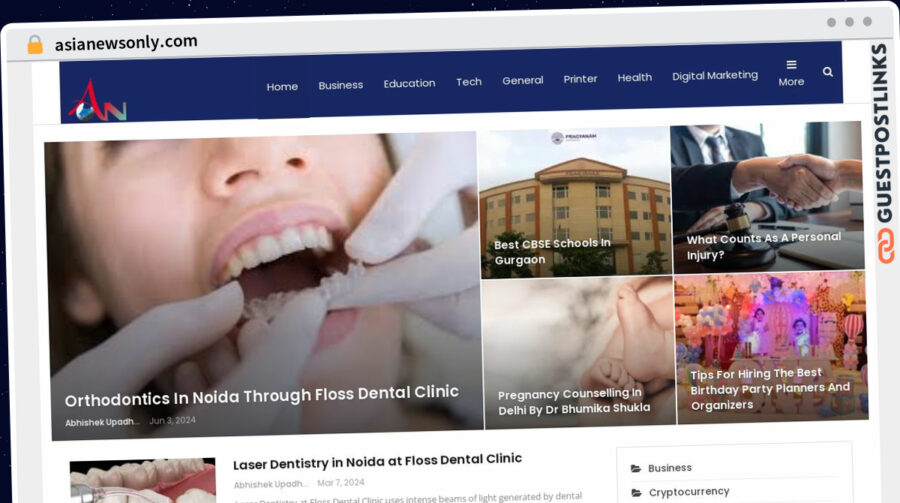Open Pregnancy Counselling In Delhi article
The image size is (900, 503).
point(574,401)
